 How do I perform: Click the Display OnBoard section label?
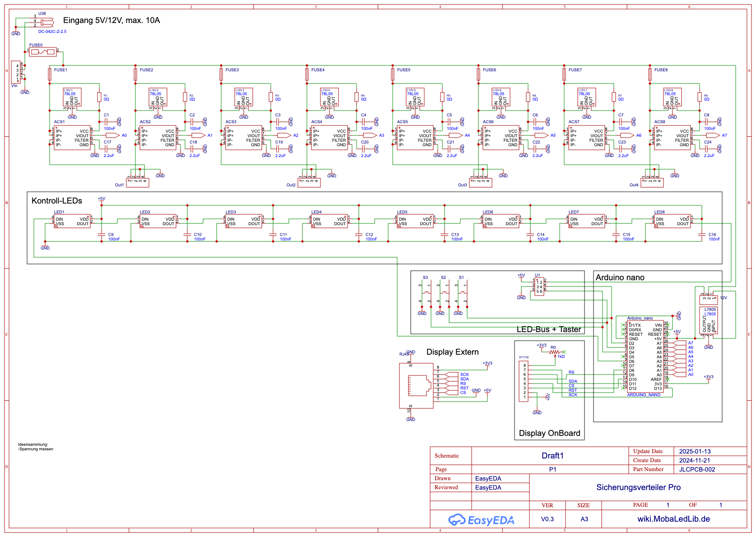[x=549, y=433]
